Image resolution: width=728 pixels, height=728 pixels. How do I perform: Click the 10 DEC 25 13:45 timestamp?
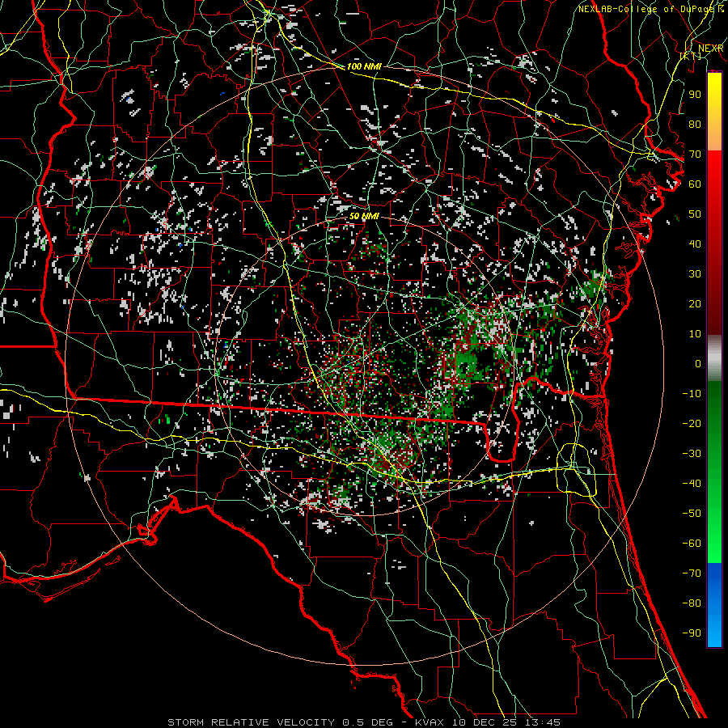click(505, 722)
